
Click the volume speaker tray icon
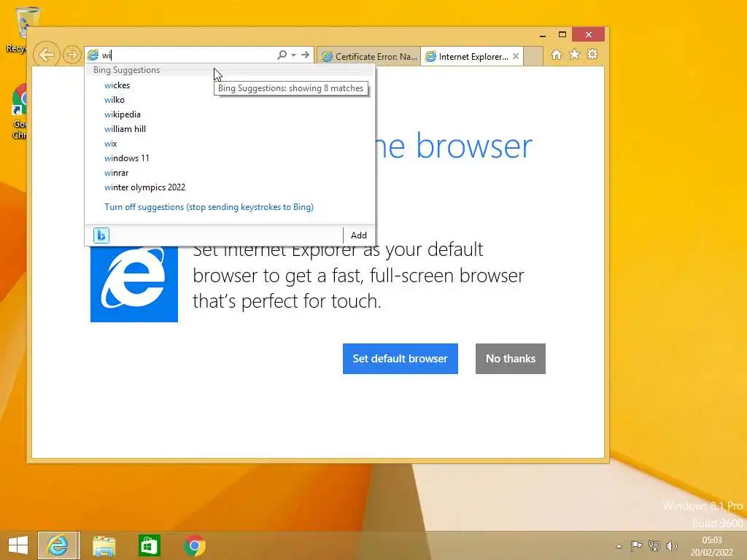tap(671, 545)
